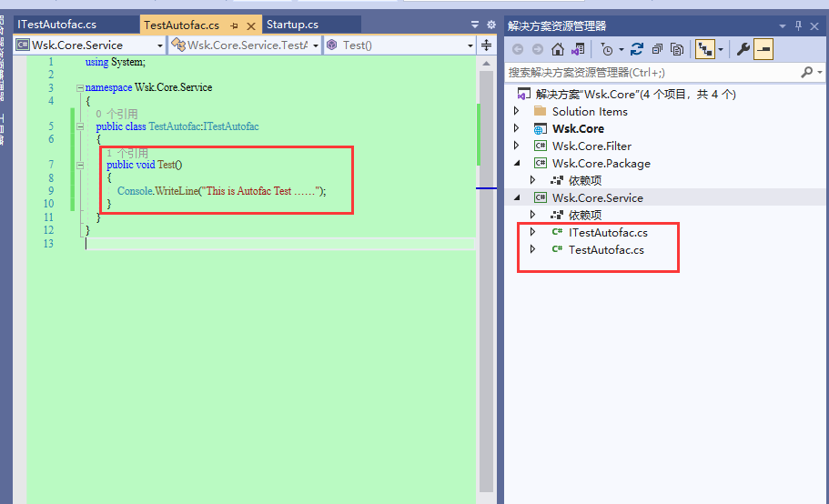Close the TestAutofac.cs tab
The width and height of the screenshot is (829, 504).
click(251, 25)
